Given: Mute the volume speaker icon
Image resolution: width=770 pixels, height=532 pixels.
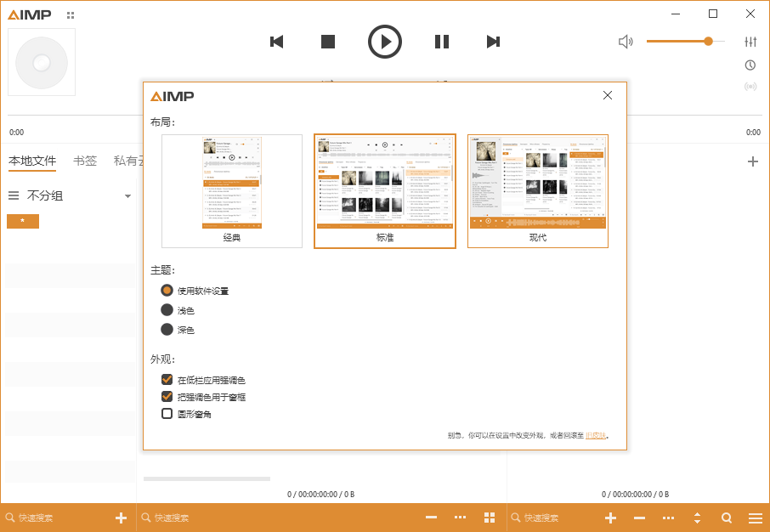Looking at the screenshot, I should 626,42.
